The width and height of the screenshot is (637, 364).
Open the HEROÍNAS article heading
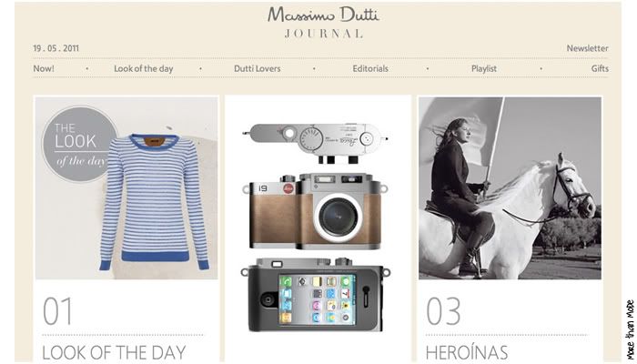point(467,352)
